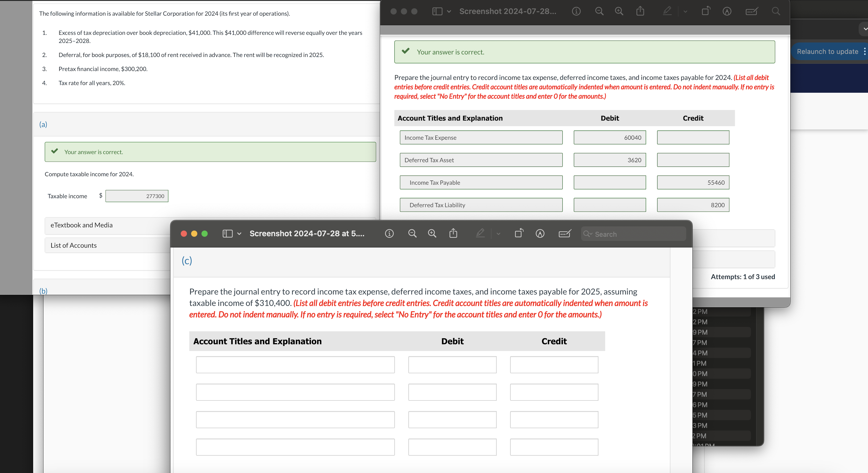Click rotate icon in front Preview toolbar
This screenshot has height=473, width=868.
point(519,234)
